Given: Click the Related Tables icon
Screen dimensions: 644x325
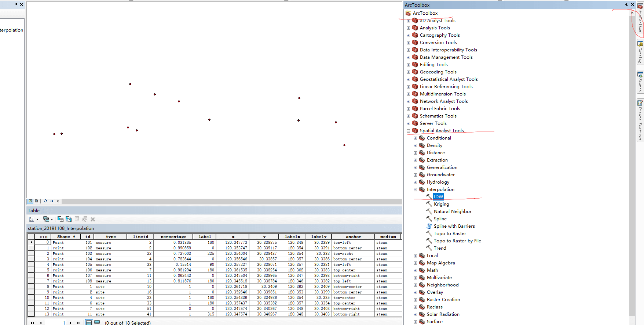Looking at the screenshot, I should [x=46, y=219].
